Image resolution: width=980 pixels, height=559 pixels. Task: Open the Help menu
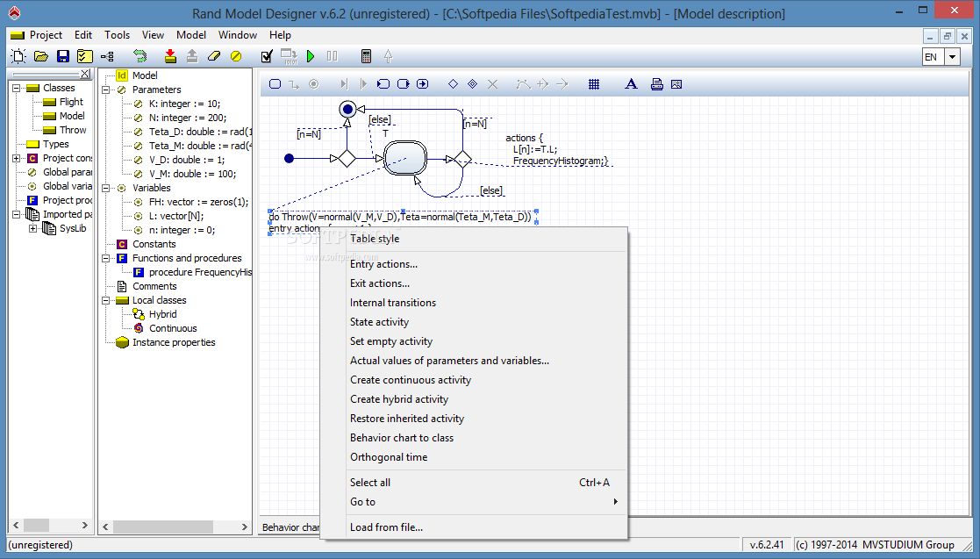pyautogui.click(x=280, y=35)
